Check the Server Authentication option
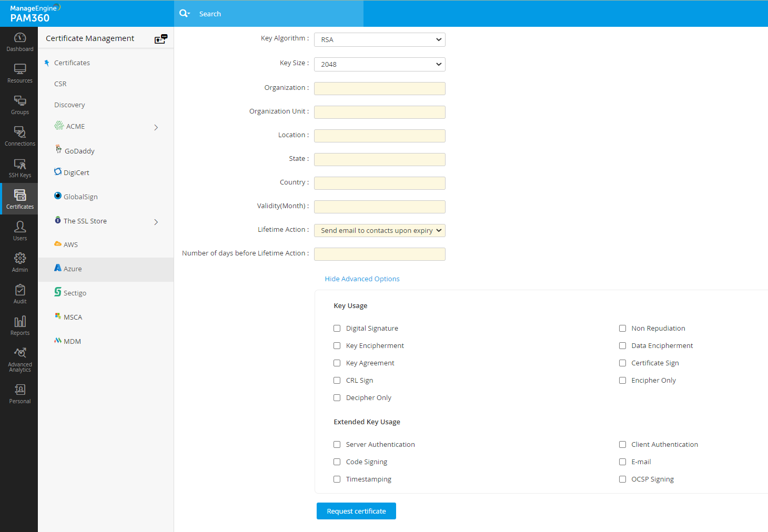 click(x=337, y=445)
